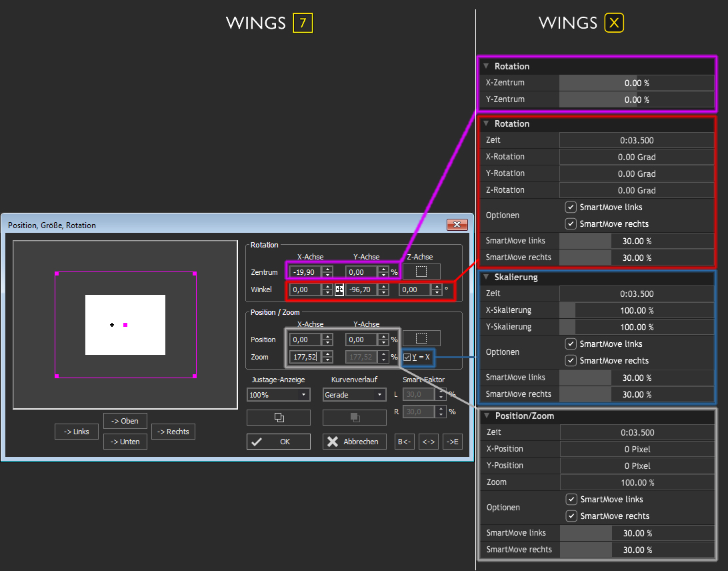
Task: Click the Zoom X-Achse spinner arrows
Action: [327, 357]
